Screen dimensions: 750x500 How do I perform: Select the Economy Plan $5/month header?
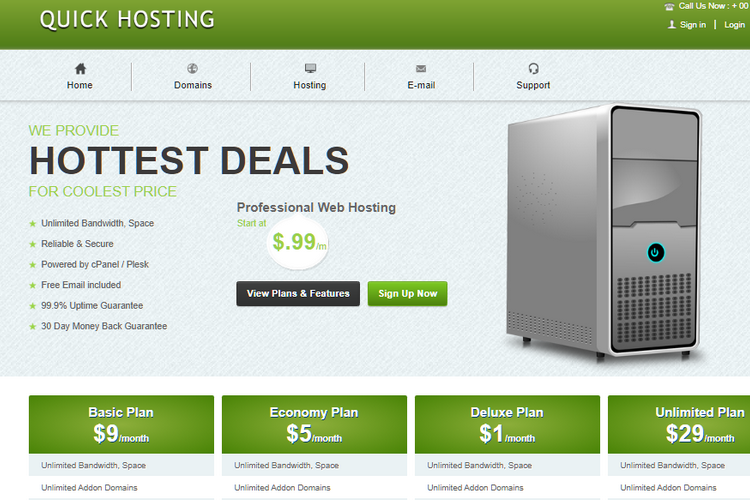coord(314,424)
